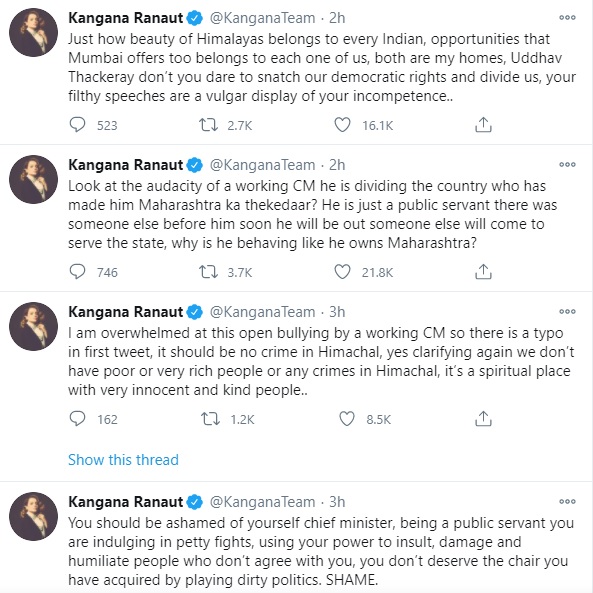
Task: Like the tweet with 8.5K likes
Action: (347, 419)
